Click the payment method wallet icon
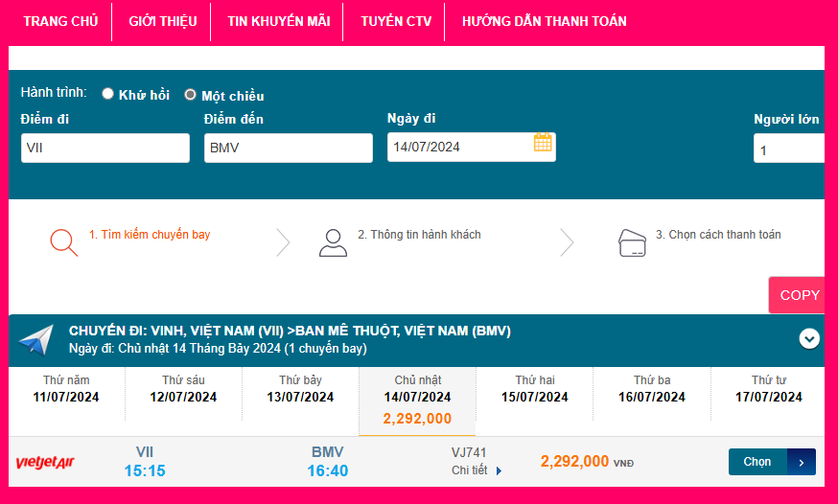The width and height of the screenshot is (838, 504). click(632, 243)
